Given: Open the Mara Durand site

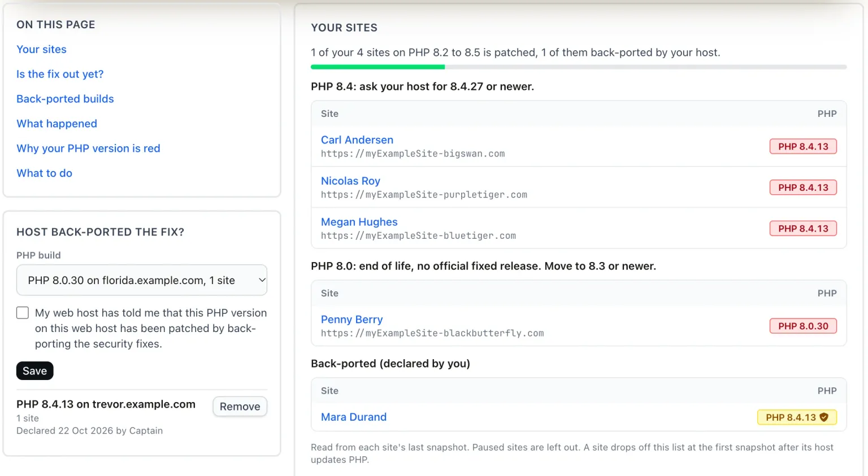Looking at the screenshot, I should click(354, 417).
